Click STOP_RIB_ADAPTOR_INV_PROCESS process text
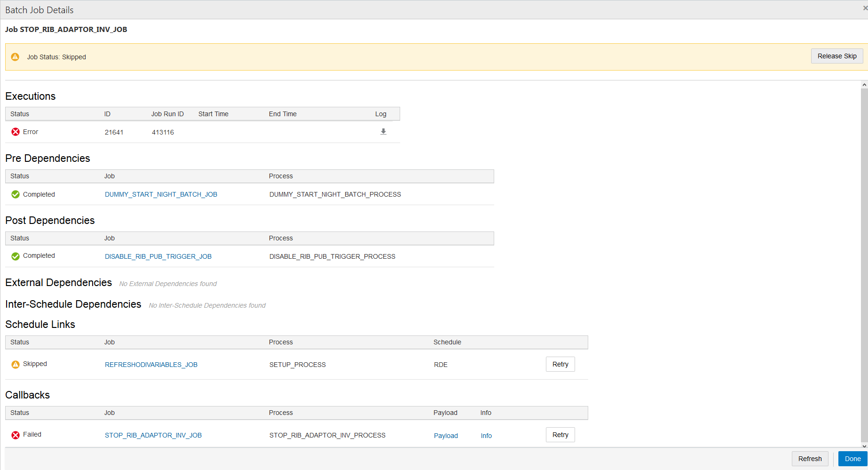This screenshot has height=470, width=868. 327,435
